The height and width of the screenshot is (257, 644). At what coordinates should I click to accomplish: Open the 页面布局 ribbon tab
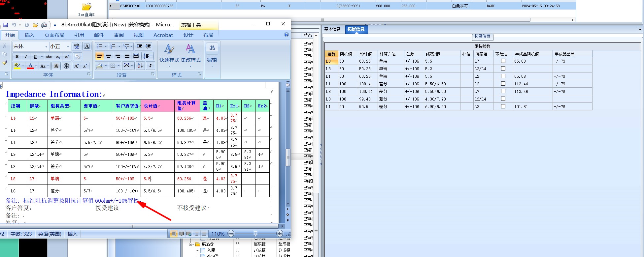coord(54,35)
